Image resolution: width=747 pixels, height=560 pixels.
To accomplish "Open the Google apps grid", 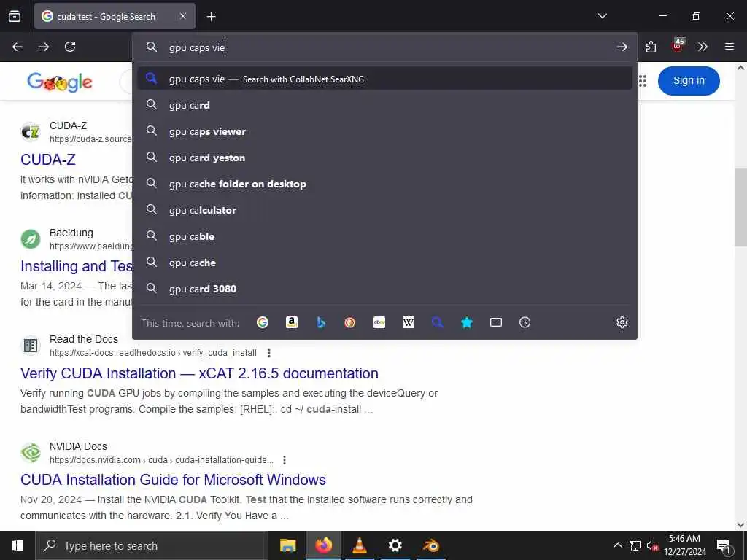I will click(643, 81).
